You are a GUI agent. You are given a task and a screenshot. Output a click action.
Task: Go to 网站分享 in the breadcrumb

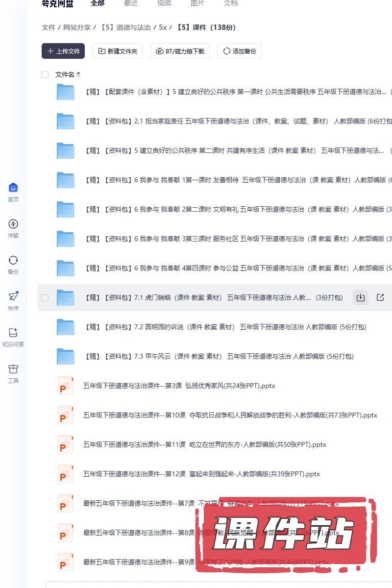click(77, 27)
